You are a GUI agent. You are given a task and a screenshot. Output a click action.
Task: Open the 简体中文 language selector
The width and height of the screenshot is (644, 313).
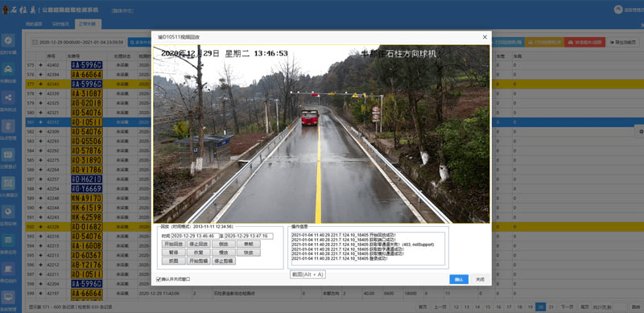pos(123,10)
